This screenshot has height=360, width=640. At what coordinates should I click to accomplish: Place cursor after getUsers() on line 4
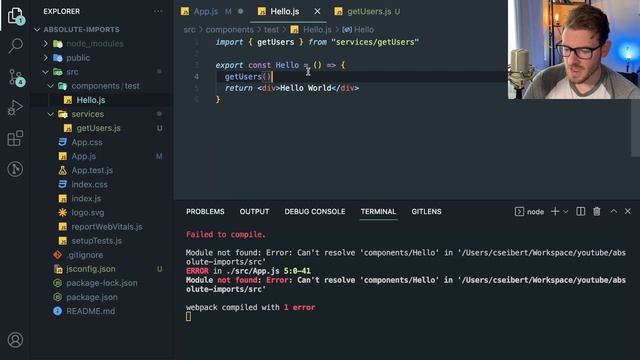click(271, 77)
